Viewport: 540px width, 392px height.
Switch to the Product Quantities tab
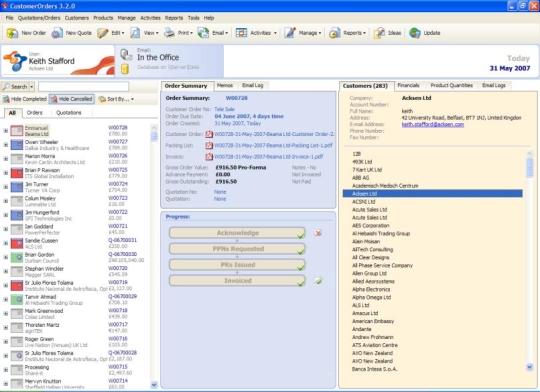[451, 85]
